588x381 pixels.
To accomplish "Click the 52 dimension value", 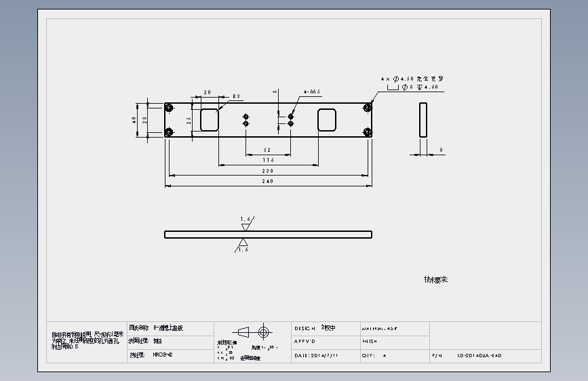I will point(267,150).
